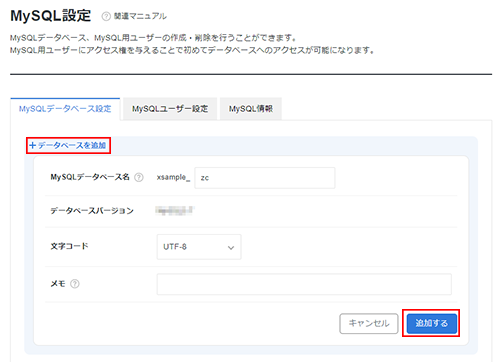Click the データベースを追加 link
The width and height of the screenshot is (500, 362).
[68, 145]
